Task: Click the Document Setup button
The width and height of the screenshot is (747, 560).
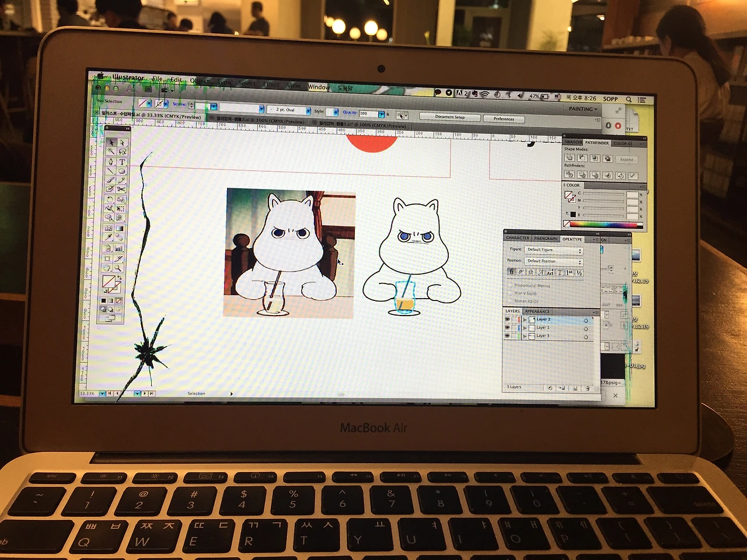Action: click(450, 117)
